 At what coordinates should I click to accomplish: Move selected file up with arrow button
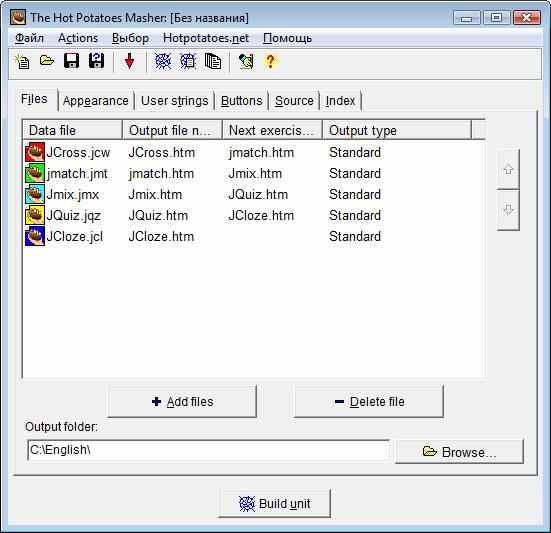pyautogui.click(x=508, y=169)
